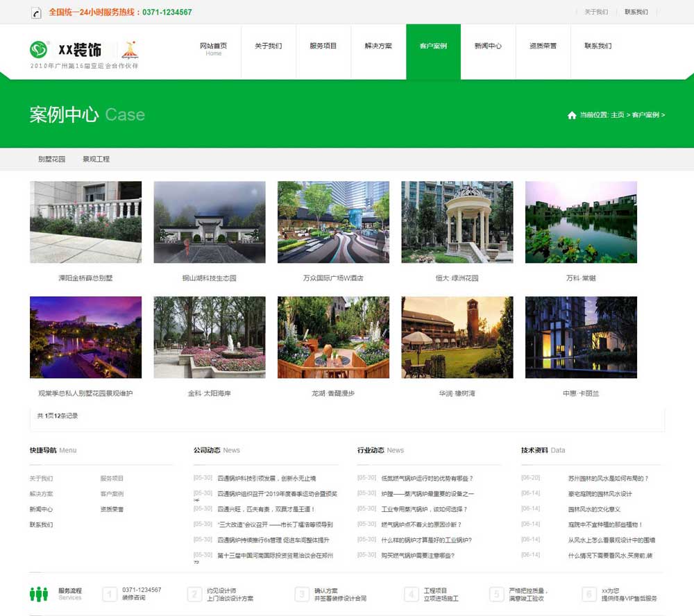Click the home icon in breadcrumb
694x616 pixels.
coord(572,115)
